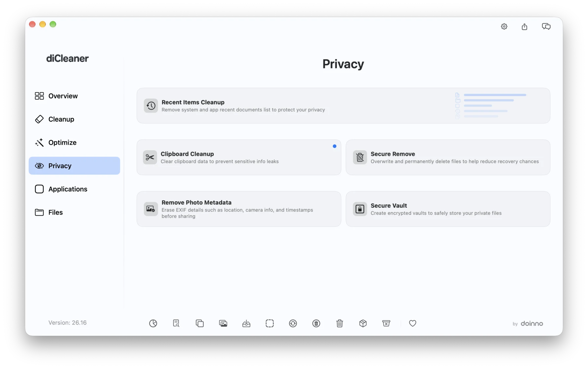Click the blue dot on Clipboard Cleanup

click(335, 146)
